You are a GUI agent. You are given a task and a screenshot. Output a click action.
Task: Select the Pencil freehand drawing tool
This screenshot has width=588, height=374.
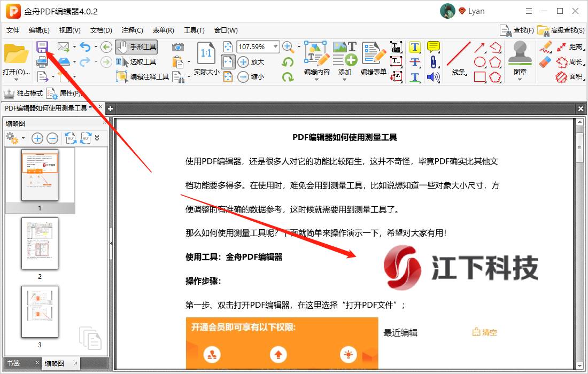tap(546, 47)
